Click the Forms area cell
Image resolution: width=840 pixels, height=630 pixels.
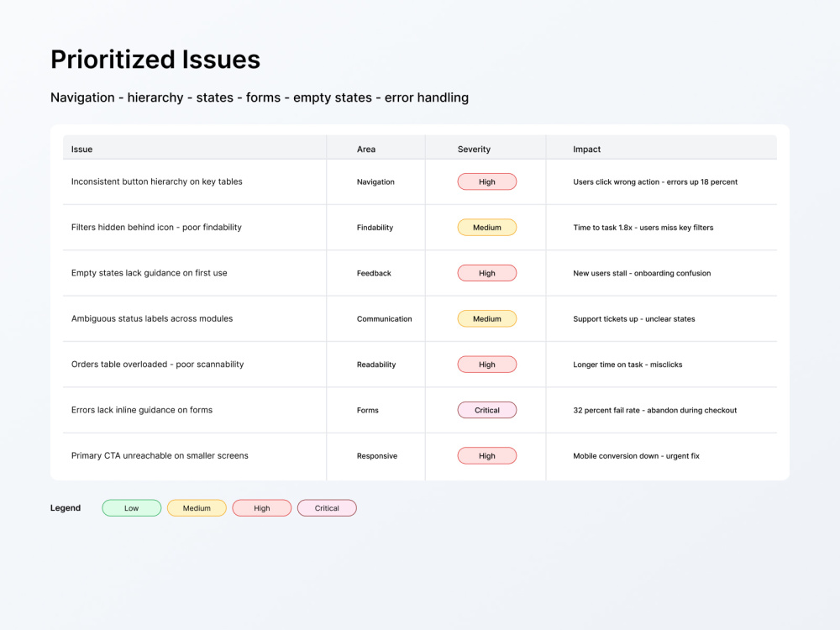pos(368,411)
